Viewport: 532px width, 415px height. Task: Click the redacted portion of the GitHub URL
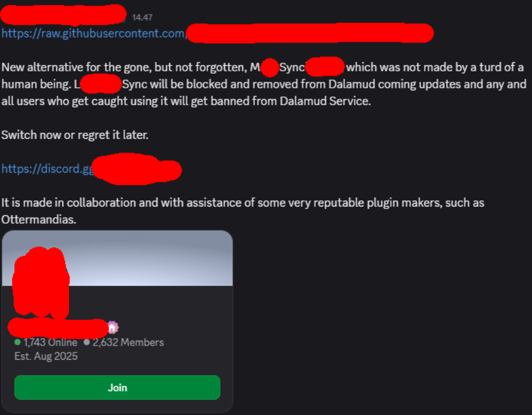(310, 33)
